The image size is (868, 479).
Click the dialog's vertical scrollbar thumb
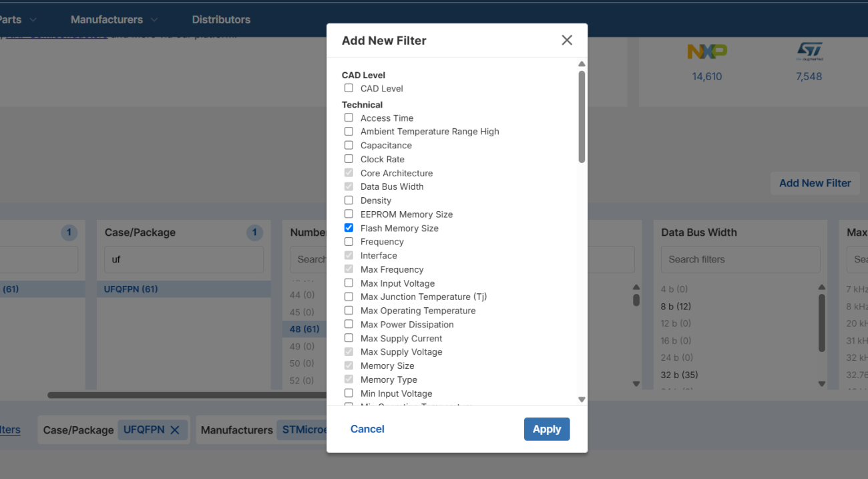(x=582, y=116)
